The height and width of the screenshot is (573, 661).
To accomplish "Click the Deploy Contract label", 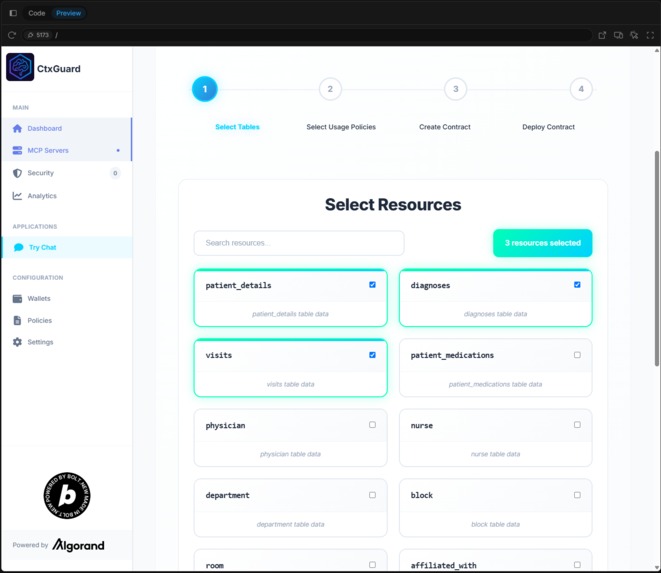I will 548,127.
